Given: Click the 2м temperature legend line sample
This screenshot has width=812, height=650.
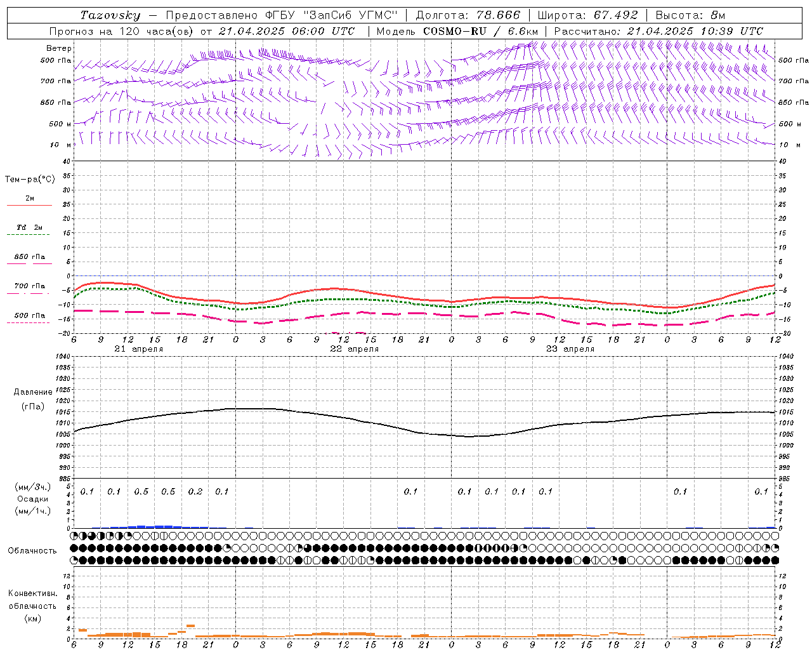Looking at the screenshot, I should point(29,205).
